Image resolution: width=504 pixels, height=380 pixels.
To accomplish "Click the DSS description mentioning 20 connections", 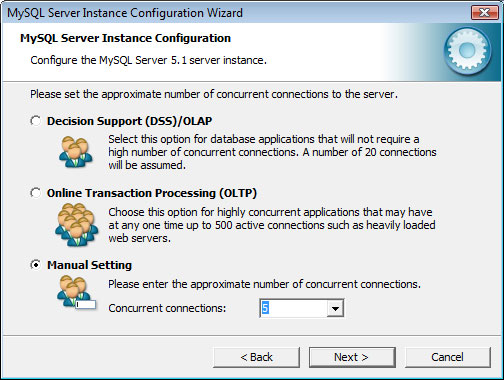I will point(272,152).
